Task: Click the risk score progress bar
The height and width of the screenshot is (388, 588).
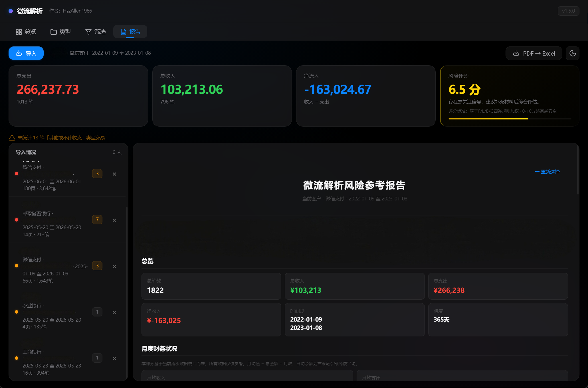Action: click(510, 119)
